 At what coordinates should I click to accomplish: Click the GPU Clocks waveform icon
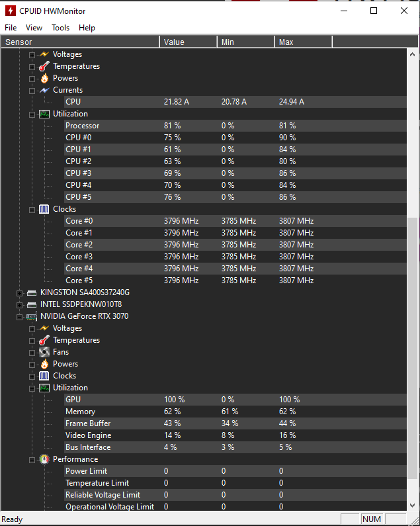pos(44,376)
